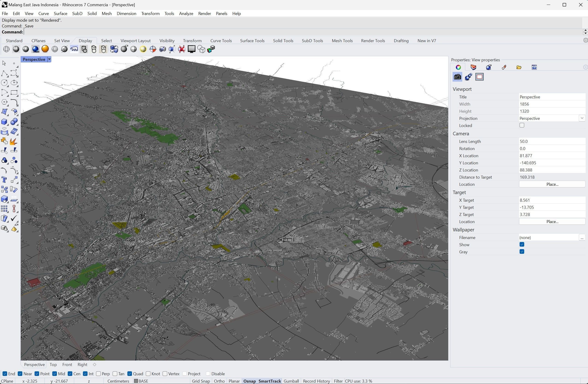588x384 pixels.
Task: Click the BASE layer color swatch
Action: [x=136, y=381]
